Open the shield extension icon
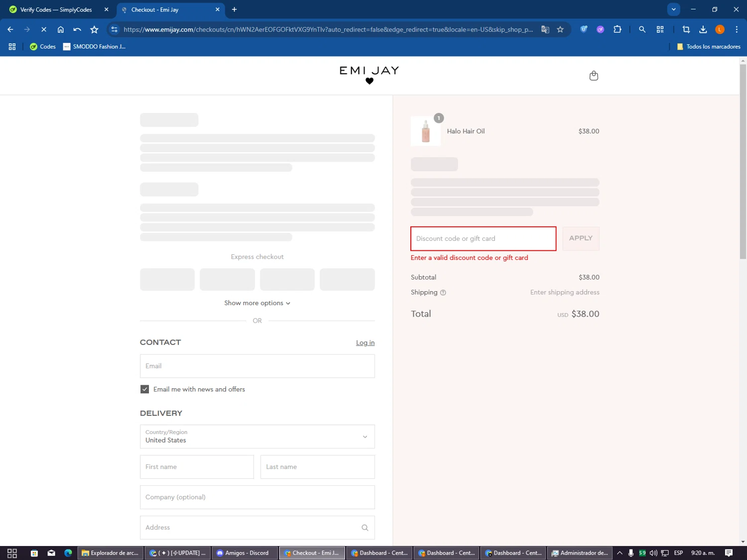Viewport: 747px width, 560px height. [x=584, y=29]
